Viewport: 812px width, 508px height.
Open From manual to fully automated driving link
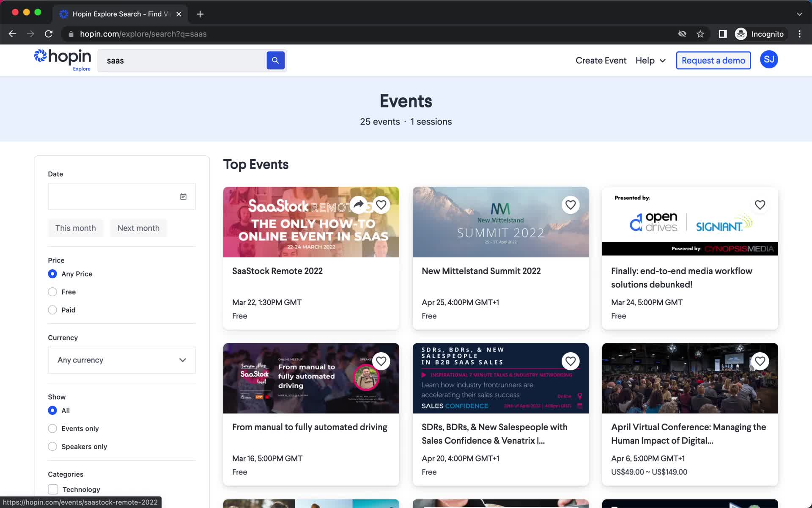[310, 427]
